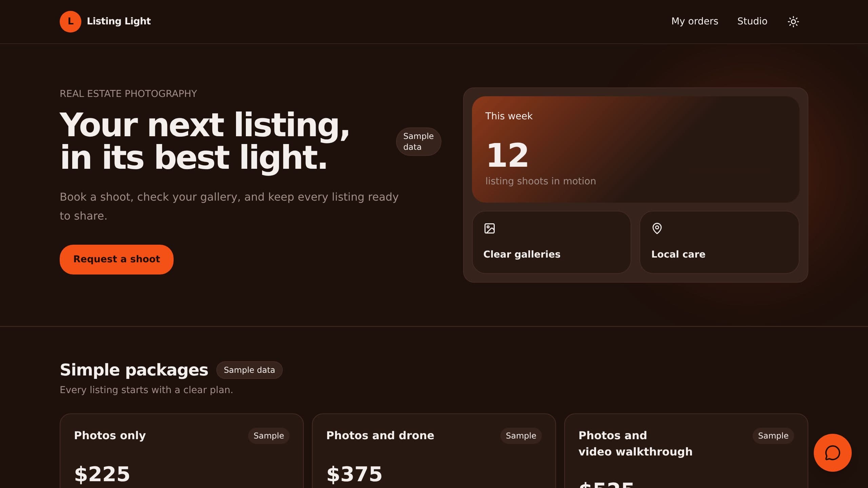Screen dimensions: 868x488
Task: Click the $375 price
Action: 354,474
